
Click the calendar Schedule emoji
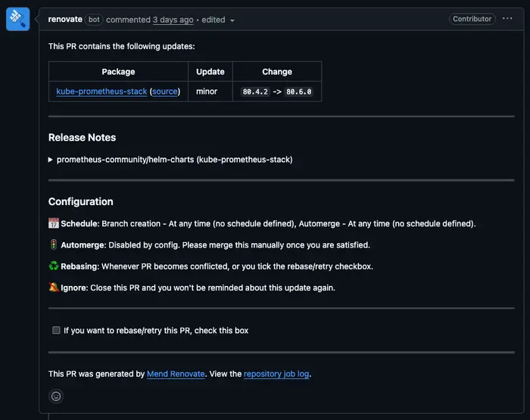click(54, 223)
